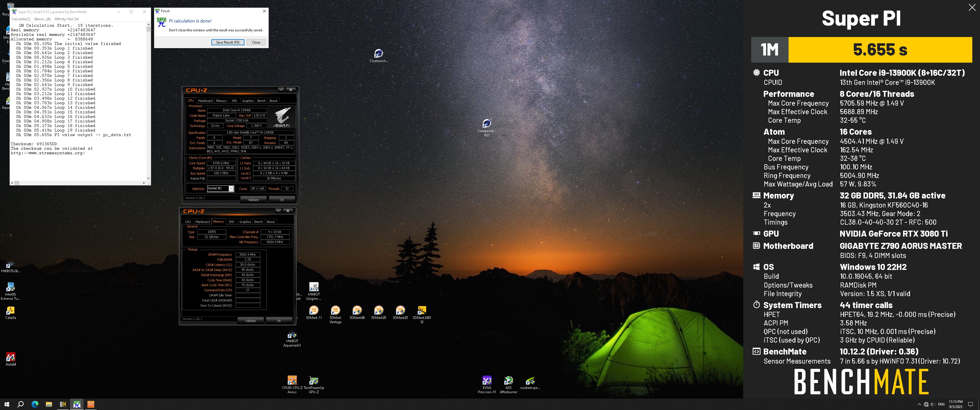Launch the 3DMark2001 SE shortcut

click(422, 315)
